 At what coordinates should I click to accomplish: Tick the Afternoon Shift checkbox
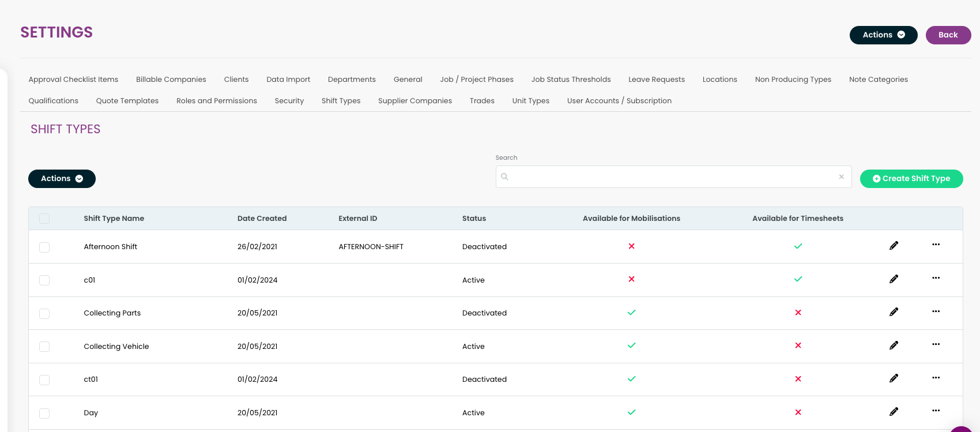pos(44,247)
